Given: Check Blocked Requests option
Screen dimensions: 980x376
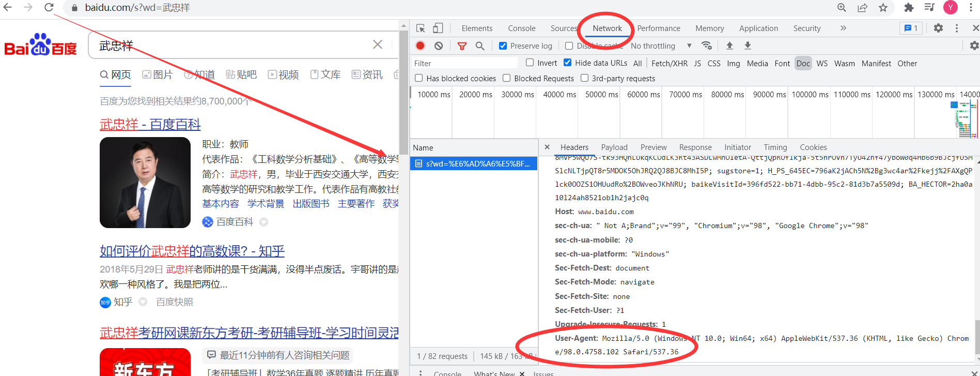Looking at the screenshot, I should (507, 78).
